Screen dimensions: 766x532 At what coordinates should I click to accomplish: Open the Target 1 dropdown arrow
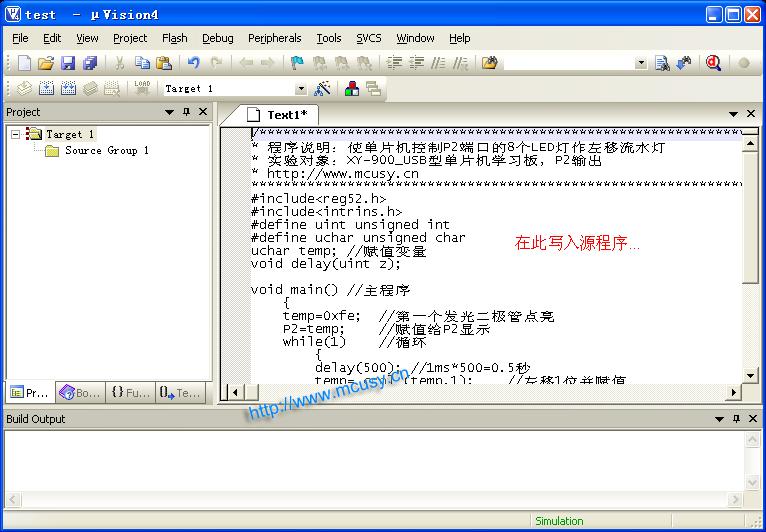point(301,89)
